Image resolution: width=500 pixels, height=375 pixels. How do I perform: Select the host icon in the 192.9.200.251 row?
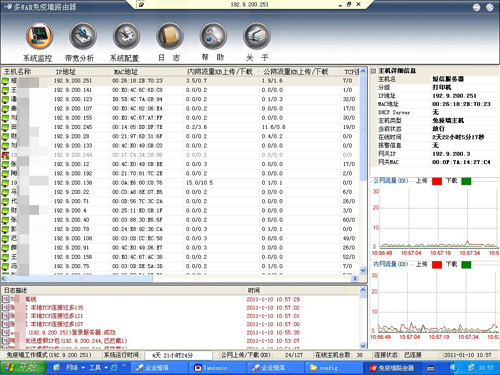point(5,81)
